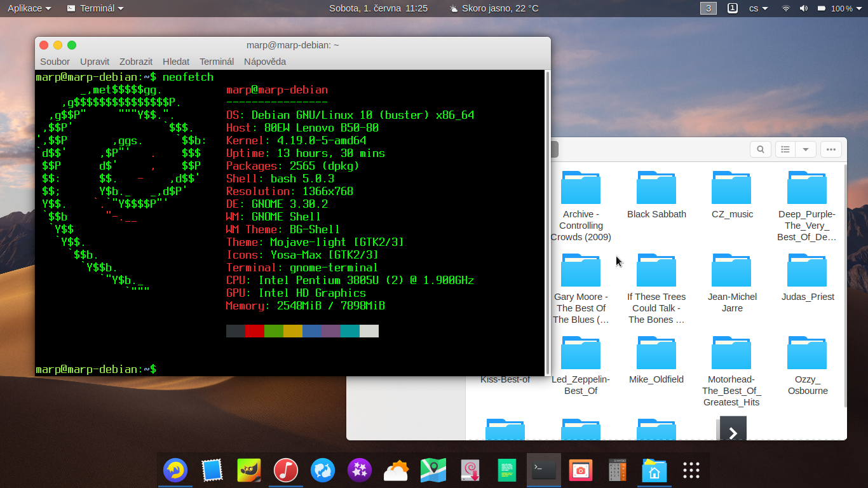Launch the blue dolphins app in dock
The image size is (868, 488).
(x=322, y=470)
